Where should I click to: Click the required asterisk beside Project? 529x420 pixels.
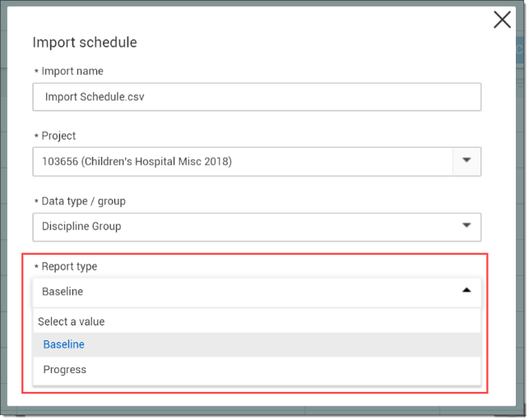36,136
